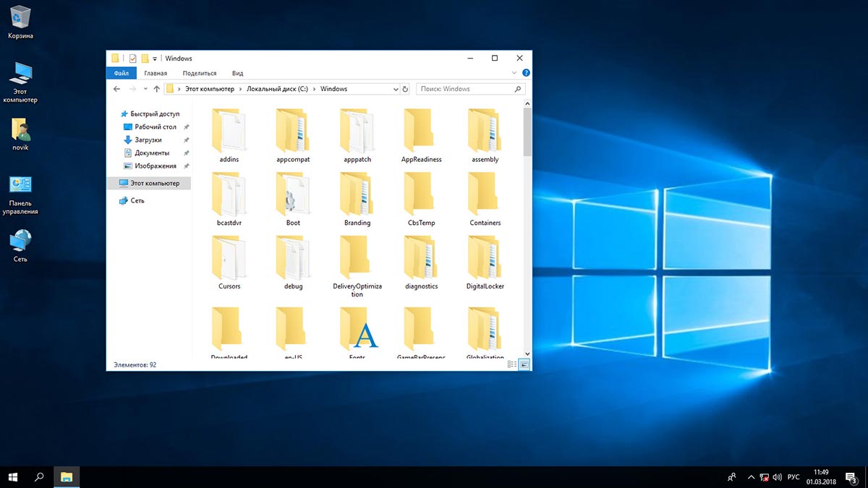Go up one folder level
This screenshot has width=868, height=488.
pyautogui.click(x=156, y=89)
